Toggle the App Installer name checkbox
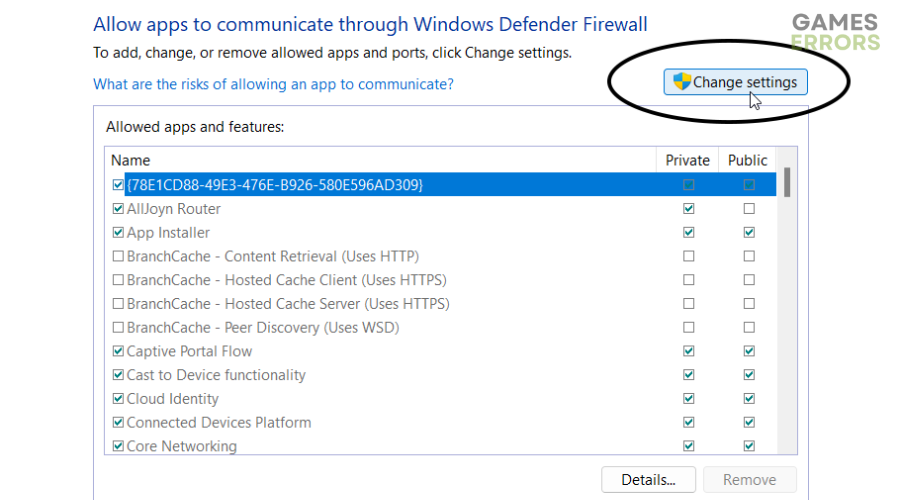This screenshot has height=500, width=900. point(118,232)
